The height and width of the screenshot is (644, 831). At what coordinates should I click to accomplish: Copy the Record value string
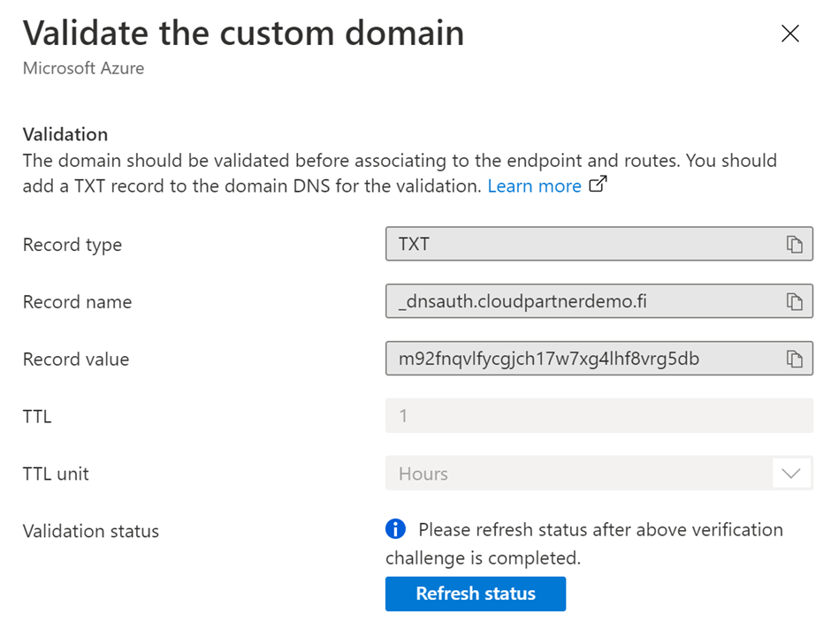[x=794, y=359]
